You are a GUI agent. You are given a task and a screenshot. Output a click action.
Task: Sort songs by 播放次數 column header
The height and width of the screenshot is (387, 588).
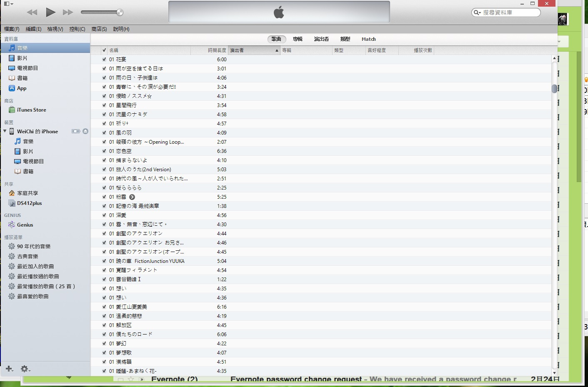click(x=417, y=50)
